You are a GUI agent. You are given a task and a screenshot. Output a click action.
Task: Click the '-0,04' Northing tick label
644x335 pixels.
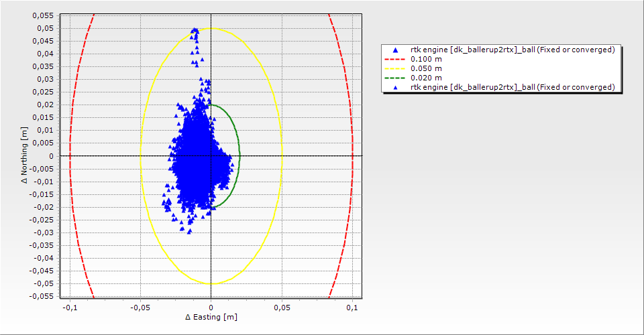(x=44, y=258)
